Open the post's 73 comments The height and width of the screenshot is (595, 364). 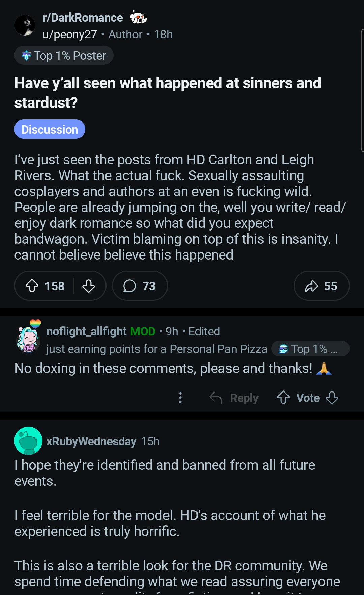point(140,286)
